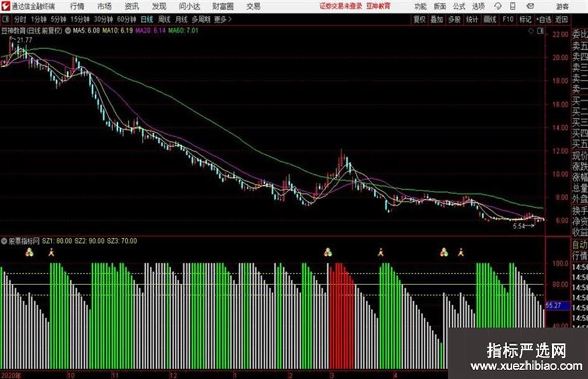Open the 财富圈 menu

223,6
